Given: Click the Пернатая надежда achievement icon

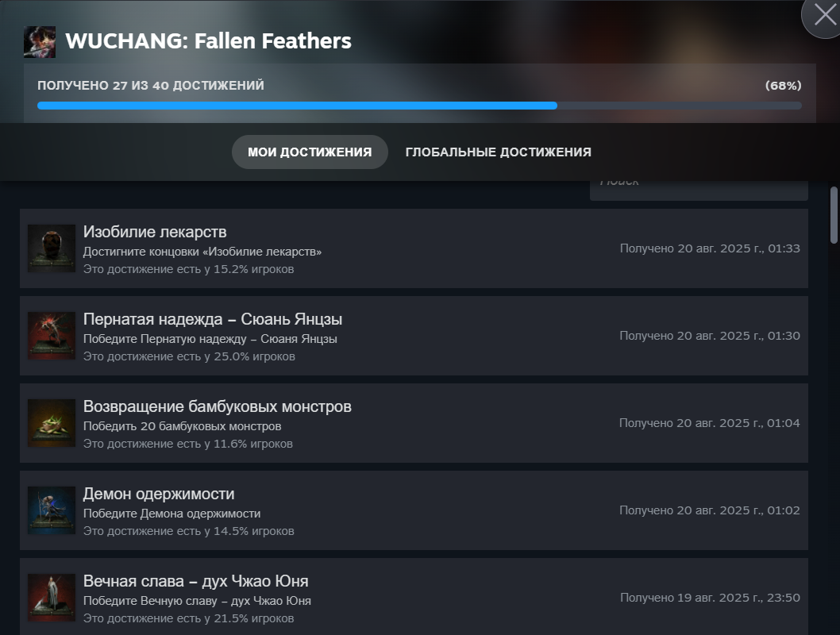Looking at the screenshot, I should (52, 336).
